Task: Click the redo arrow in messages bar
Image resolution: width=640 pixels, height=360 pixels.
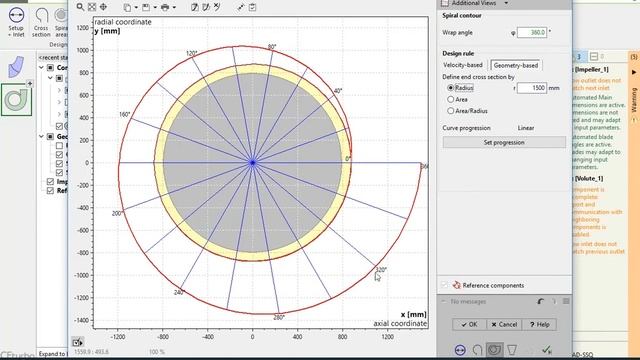Action: click(x=554, y=301)
